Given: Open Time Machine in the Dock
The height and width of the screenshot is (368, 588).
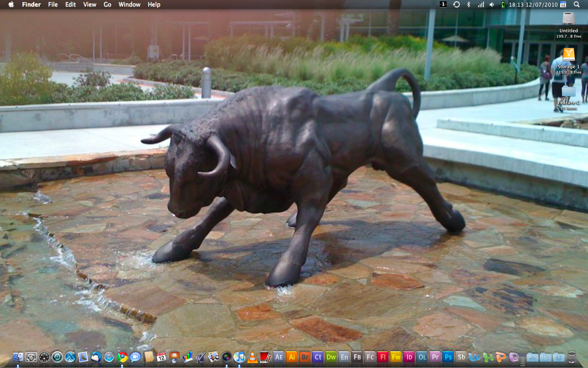Looking at the screenshot, I should click(57, 357).
